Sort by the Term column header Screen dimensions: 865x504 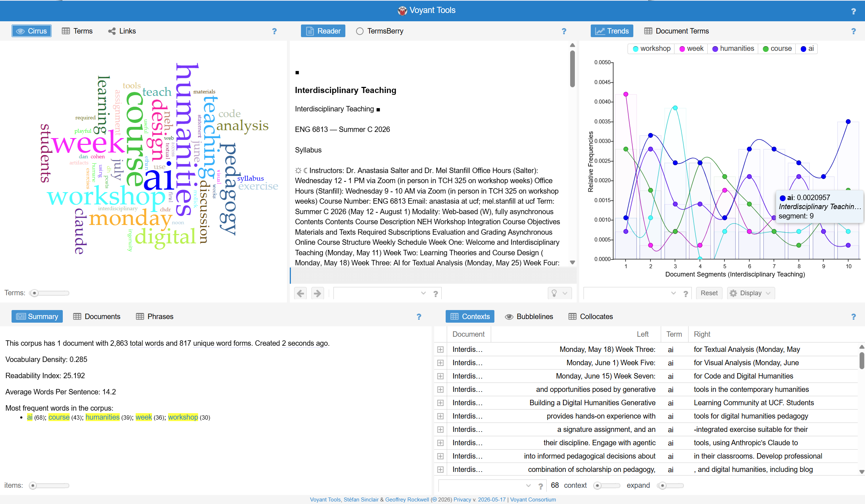(x=674, y=335)
